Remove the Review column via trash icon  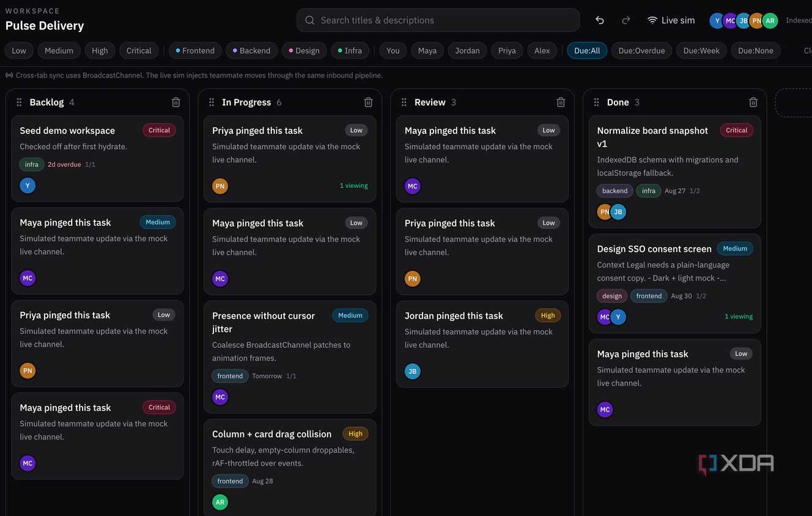tap(561, 102)
